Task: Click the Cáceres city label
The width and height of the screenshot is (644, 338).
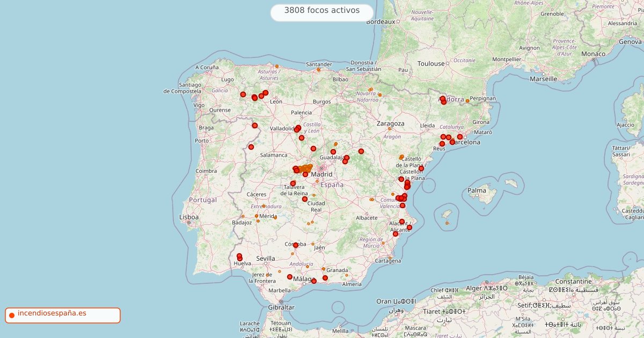Action: click(x=257, y=194)
